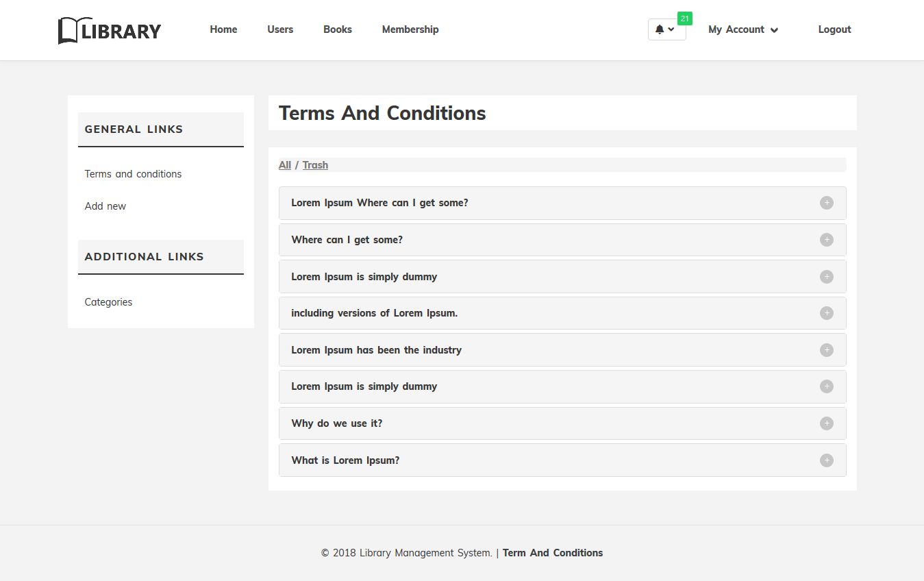Viewport: 924px width, 581px height.
Task: Expand "Lorem Ipsum Where can I get some?" accordion
Action: 379,203
